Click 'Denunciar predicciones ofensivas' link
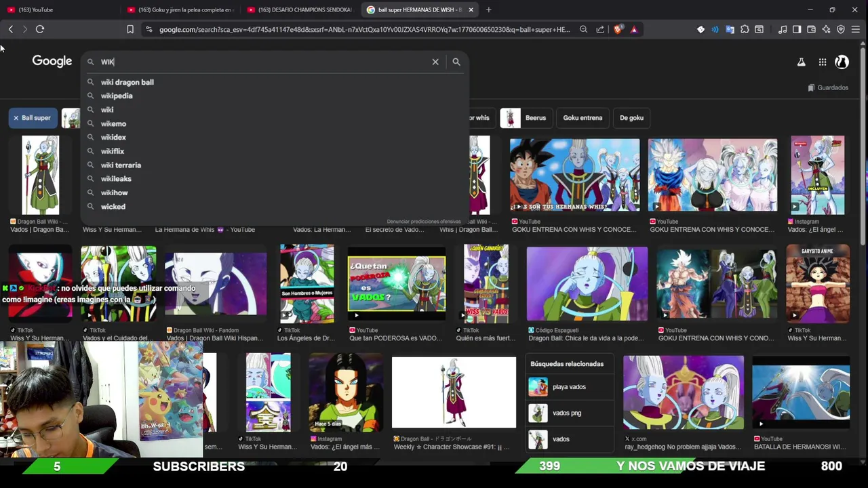 (424, 222)
